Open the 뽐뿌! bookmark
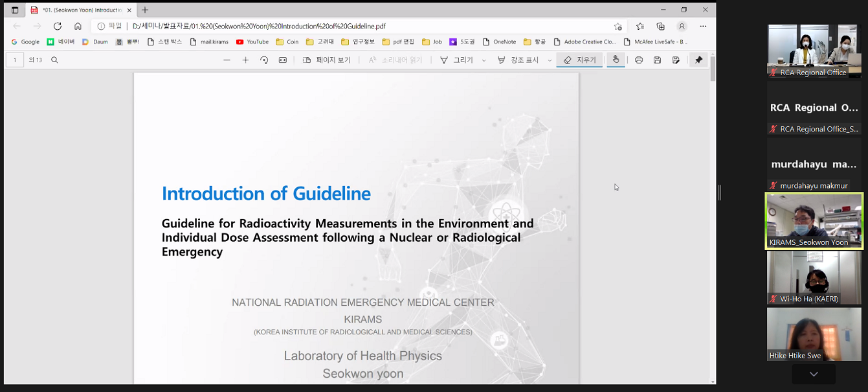Screen dimensions: 868x392 click(128, 42)
